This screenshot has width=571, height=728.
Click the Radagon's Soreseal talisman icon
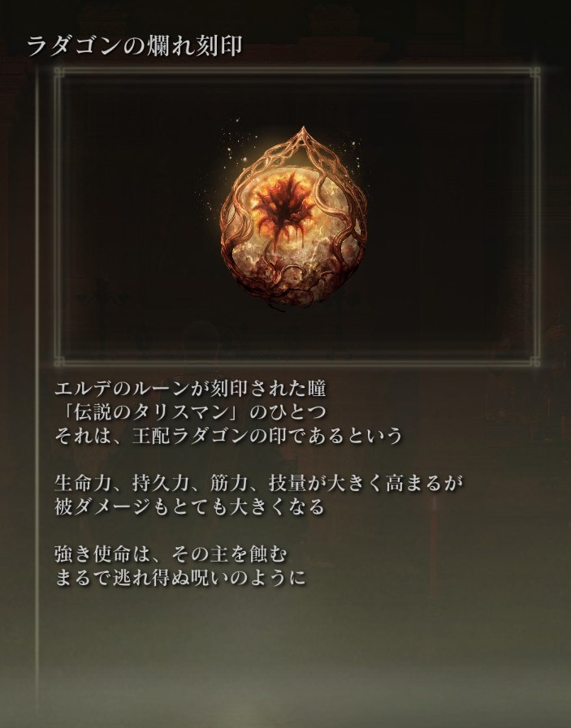coord(294,218)
